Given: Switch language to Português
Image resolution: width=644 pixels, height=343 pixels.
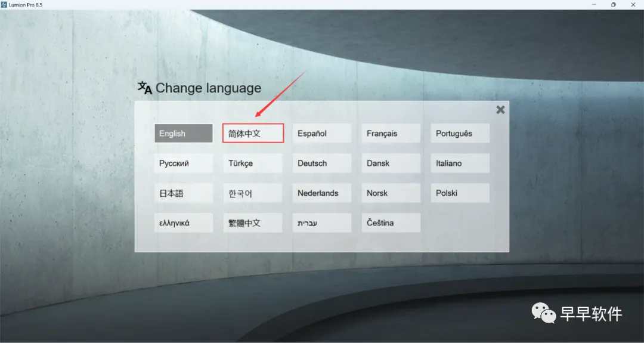Looking at the screenshot, I should (460, 134).
